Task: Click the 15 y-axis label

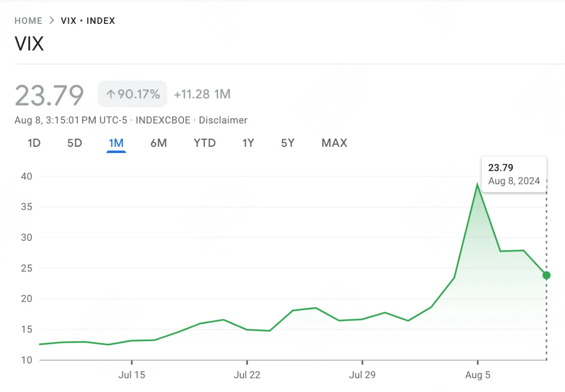Action: pos(26,329)
